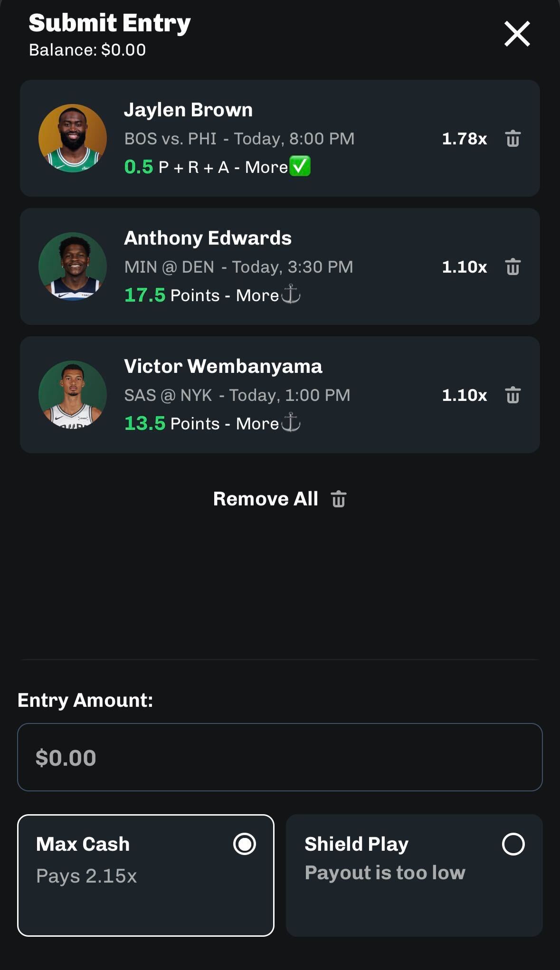Tap the Jaylen Brown name
Screen dimensions: 560x970
pyautogui.click(x=188, y=110)
